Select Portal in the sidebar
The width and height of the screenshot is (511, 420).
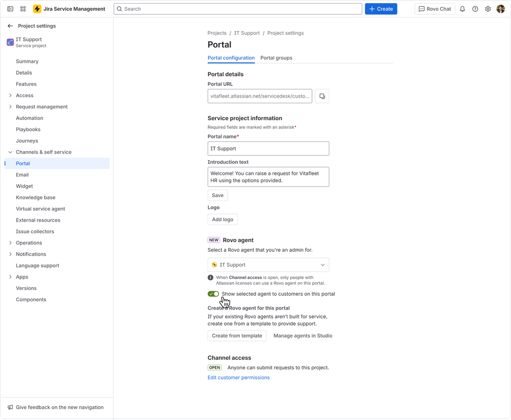(x=57, y=164)
